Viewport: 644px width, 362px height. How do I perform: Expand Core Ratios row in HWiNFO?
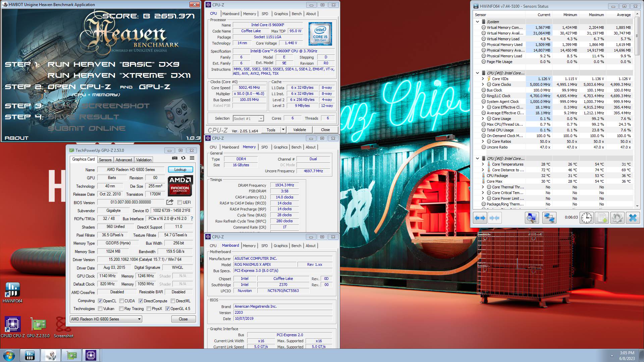[483, 141]
